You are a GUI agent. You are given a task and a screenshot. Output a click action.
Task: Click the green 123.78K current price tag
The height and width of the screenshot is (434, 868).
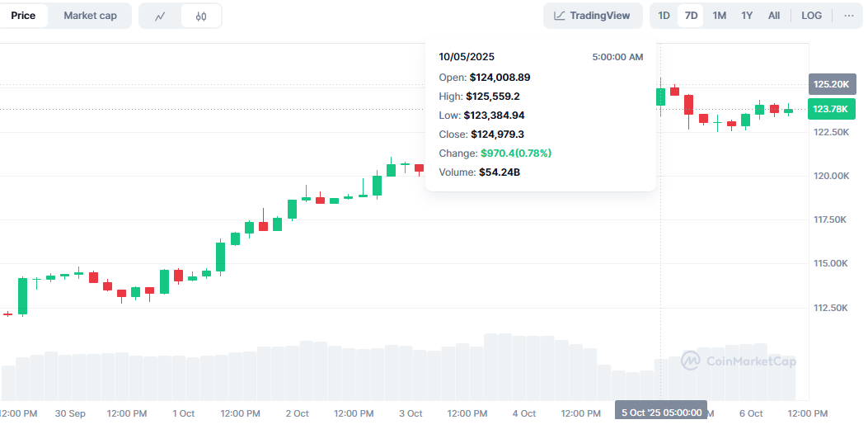[830, 109]
